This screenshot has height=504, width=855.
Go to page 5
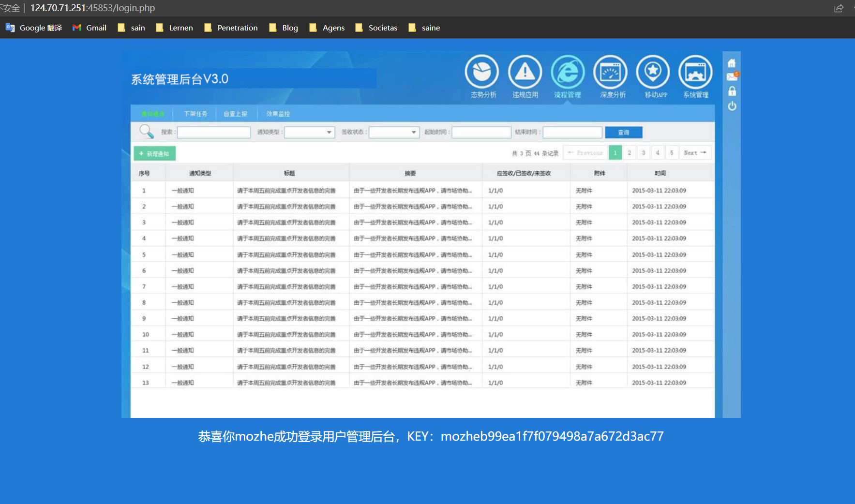[x=672, y=153]
